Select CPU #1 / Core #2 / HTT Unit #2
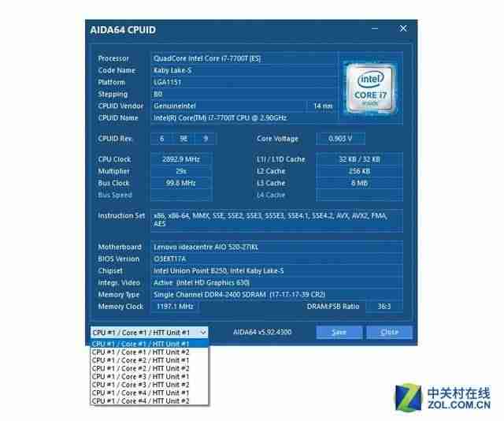Screen dimensions: 504x421 (150, 368)
